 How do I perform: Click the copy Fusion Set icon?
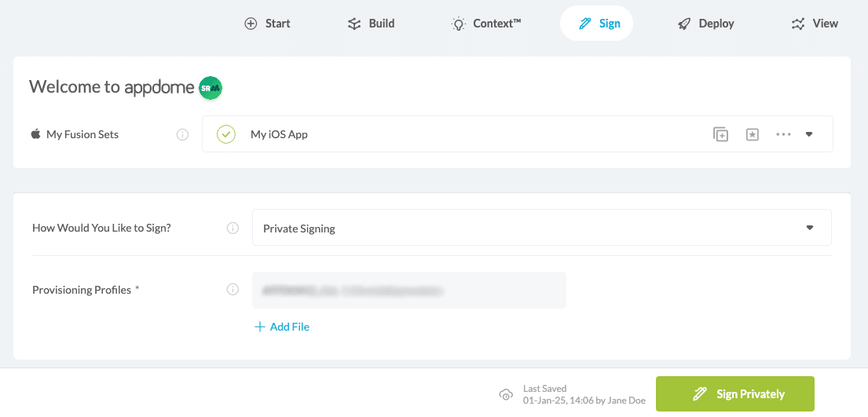[x=720, y=134]
